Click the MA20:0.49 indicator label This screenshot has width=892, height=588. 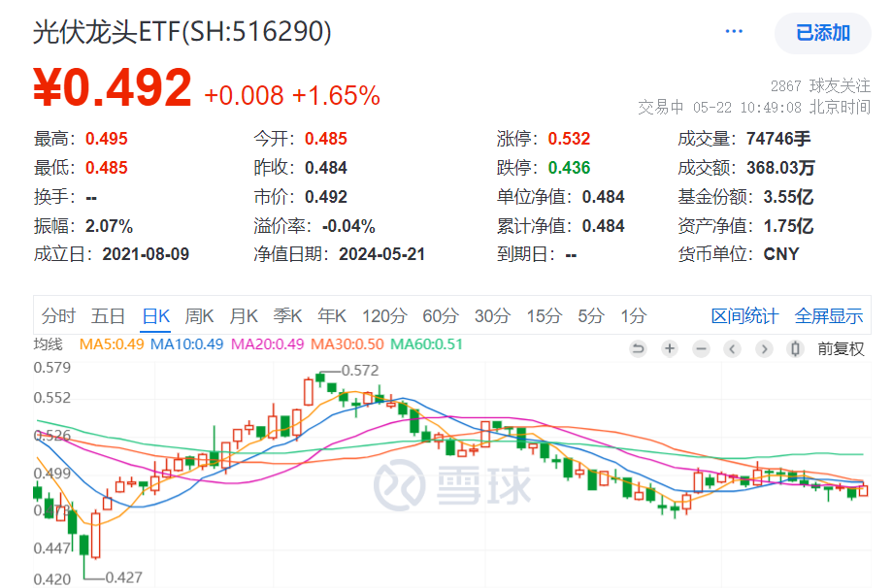267,344
